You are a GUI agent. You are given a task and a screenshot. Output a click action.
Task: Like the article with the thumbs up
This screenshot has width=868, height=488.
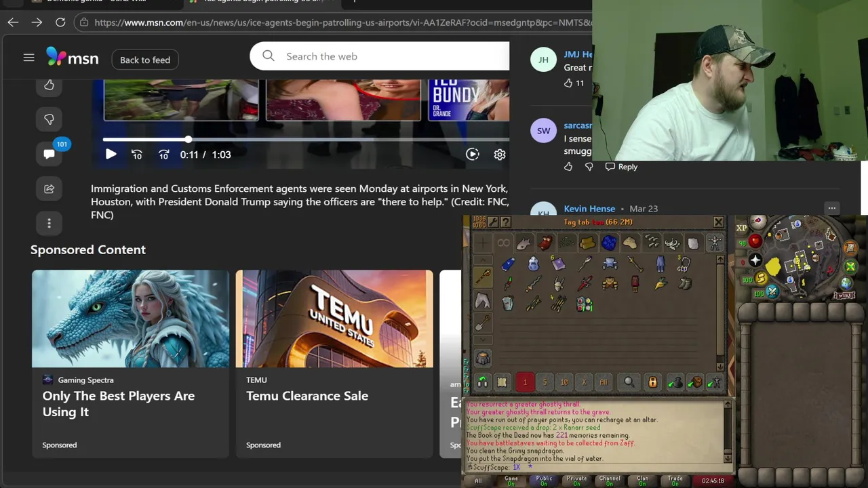click(x=49, y=85)
